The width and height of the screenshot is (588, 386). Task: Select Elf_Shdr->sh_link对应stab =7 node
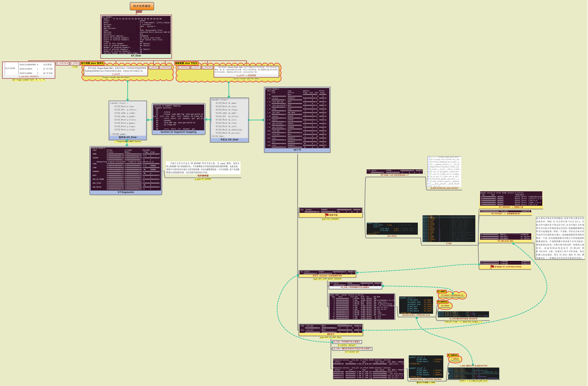click(395, 173)
